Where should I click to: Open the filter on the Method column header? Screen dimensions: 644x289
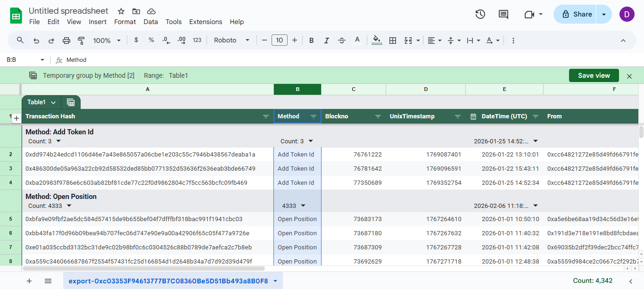point(313,116)
